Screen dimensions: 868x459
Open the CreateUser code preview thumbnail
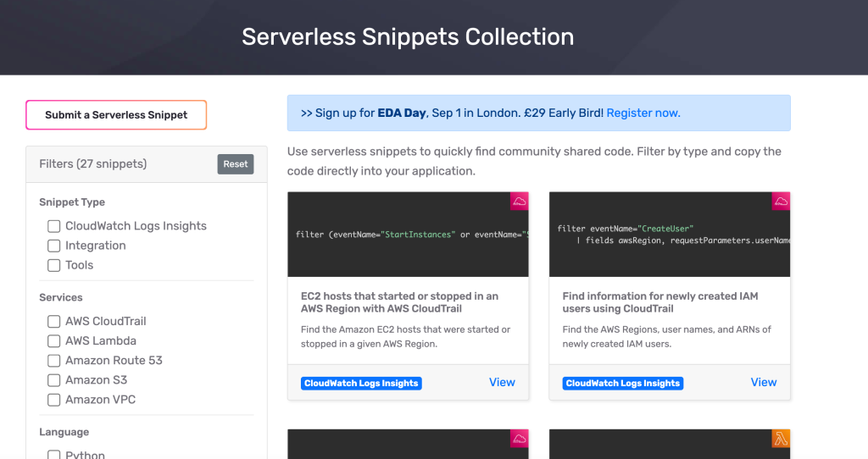pos(670,235)
